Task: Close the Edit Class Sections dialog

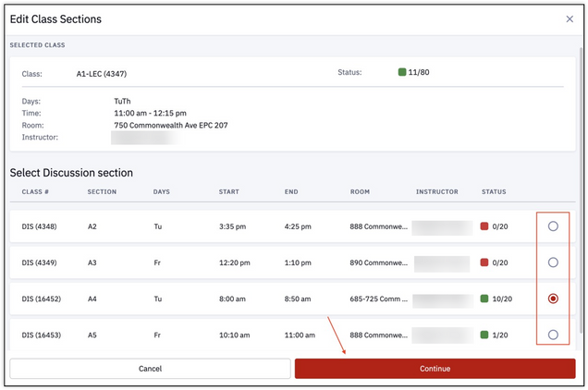Action: coord(570,19)
